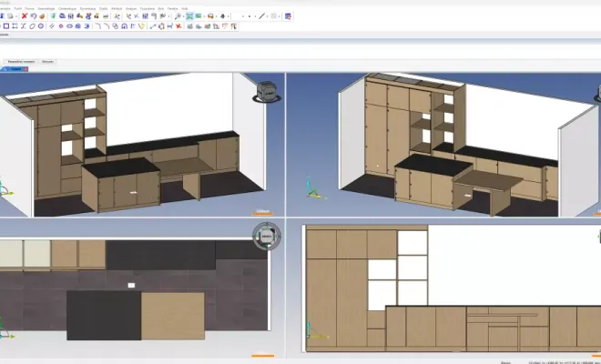Select the parallel lines tool
601x364 pixels.
52,26
